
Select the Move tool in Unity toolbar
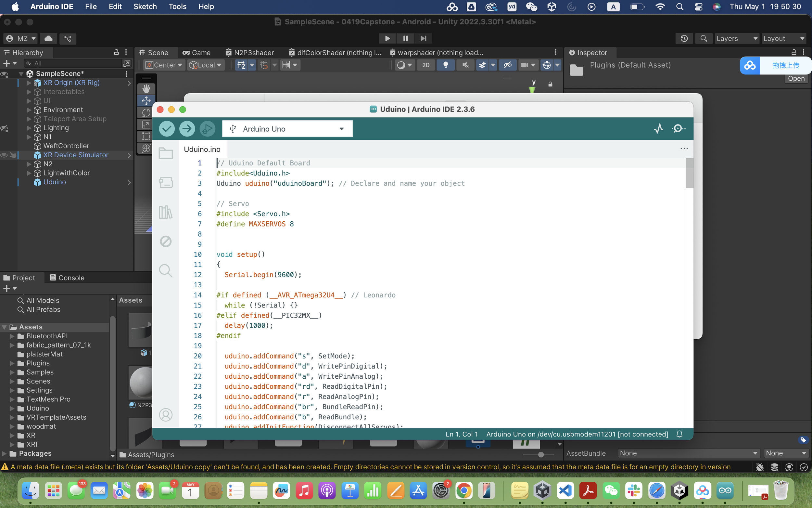(x=146, y=100)
